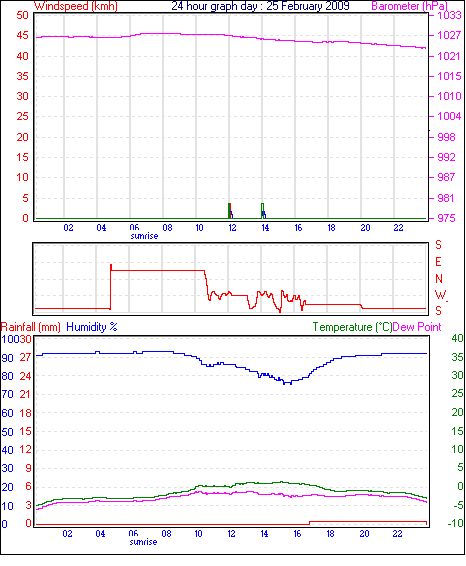Click the Temperature (°C) legend label
This screenshot has height=566, width=466.
point(352,327)
